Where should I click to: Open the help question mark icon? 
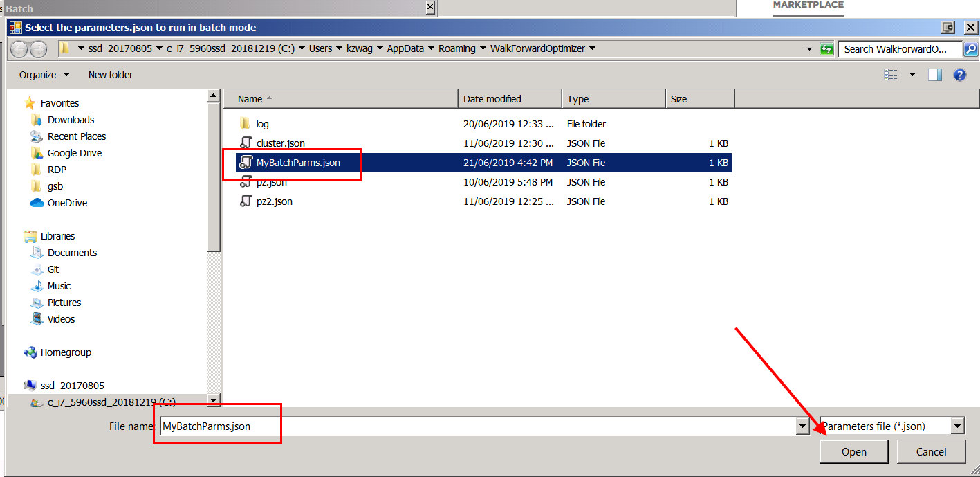click(959, 75)
